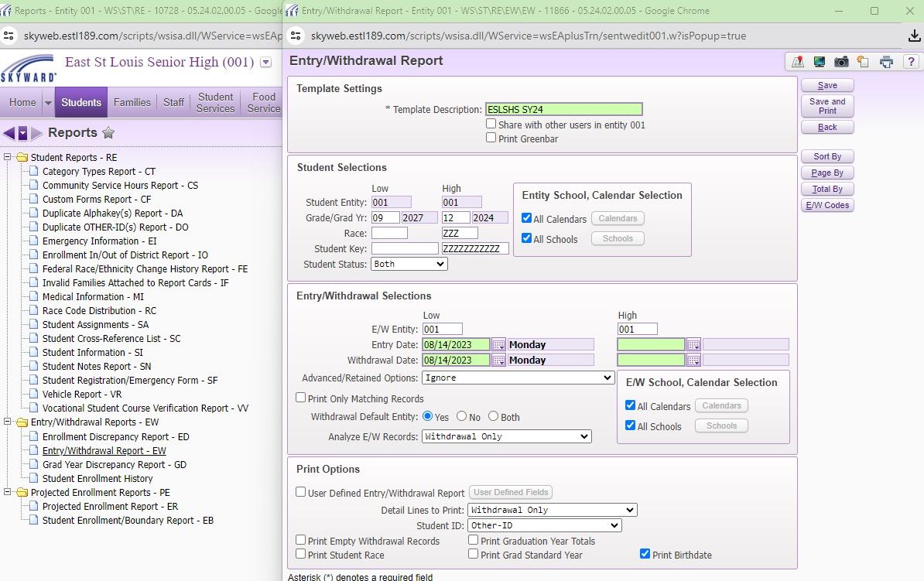Favorite Reports page with star icon
Viewport: 924px width, 581px height.
pos(109,133)
